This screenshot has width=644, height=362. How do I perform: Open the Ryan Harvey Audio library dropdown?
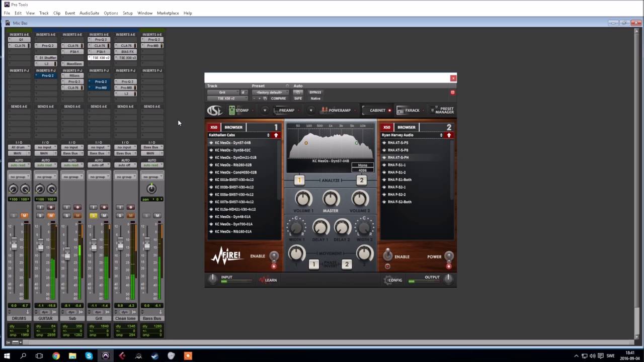point(413,135)
